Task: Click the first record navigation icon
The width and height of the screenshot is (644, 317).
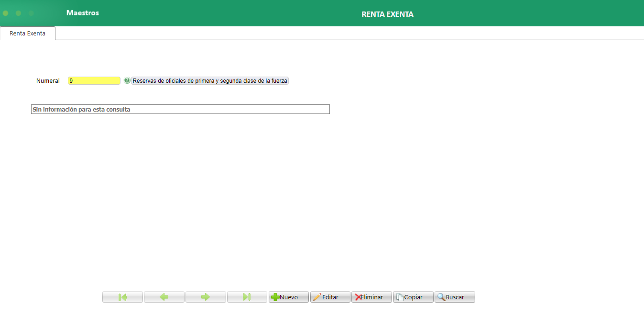Action: pos(122,297)
